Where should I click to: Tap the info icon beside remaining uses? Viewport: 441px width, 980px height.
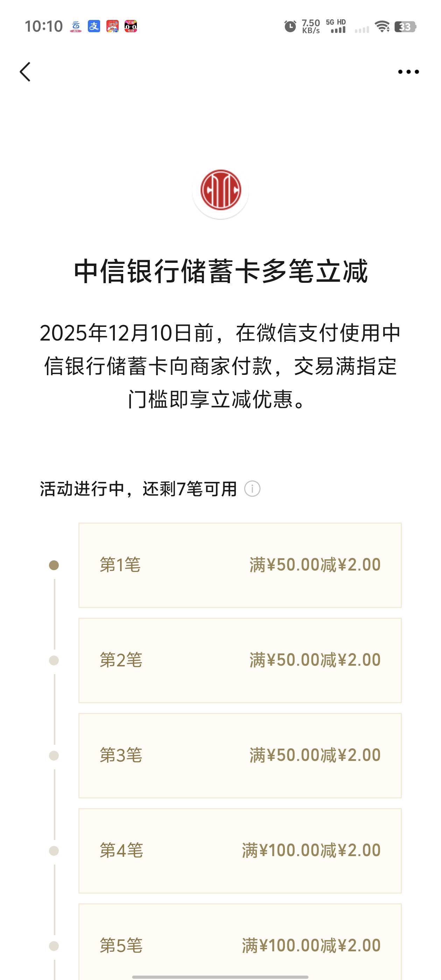pyautogui.click(x=252, y=489)
